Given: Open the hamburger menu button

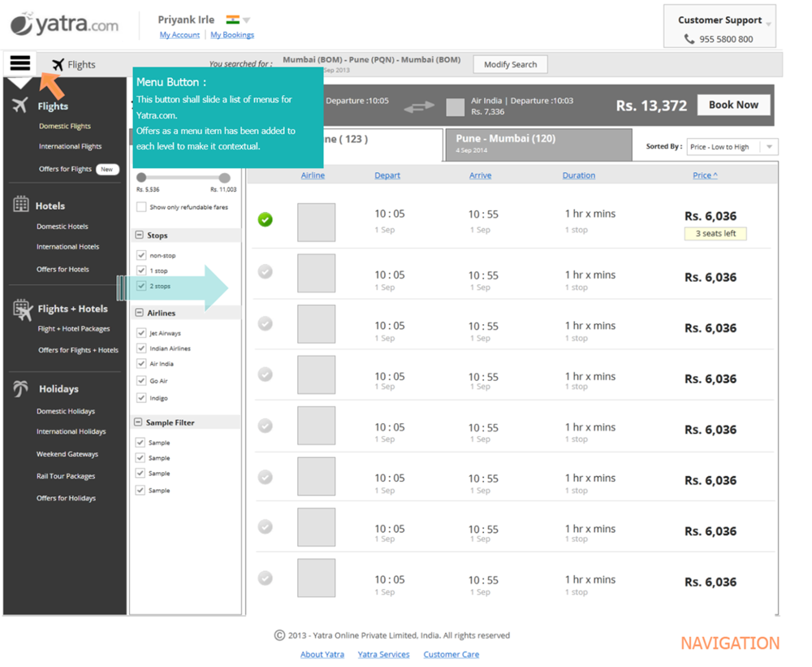Looking at the screenshot, I should pyautogui.click(x=20, y=63).
